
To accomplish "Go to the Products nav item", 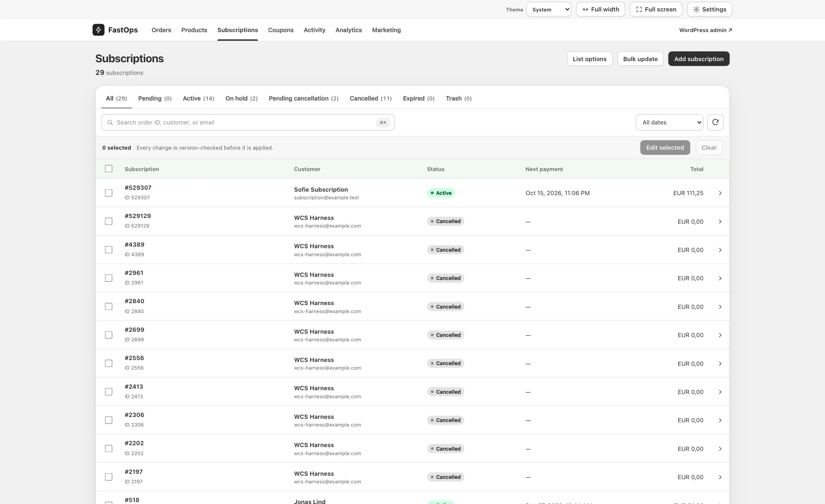I will pos(194,30).
